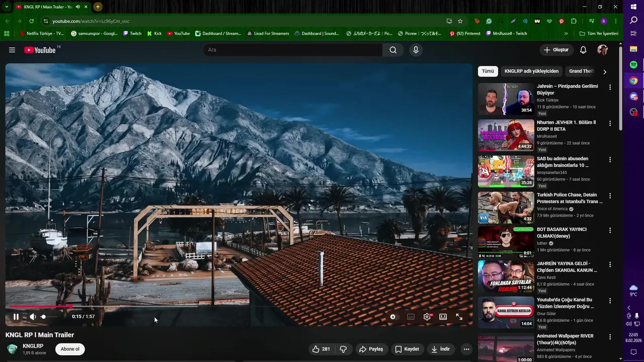Screen dimensions: 644x362
Task: Open the Chrome three-dot menu
Action: click(616, 21)
